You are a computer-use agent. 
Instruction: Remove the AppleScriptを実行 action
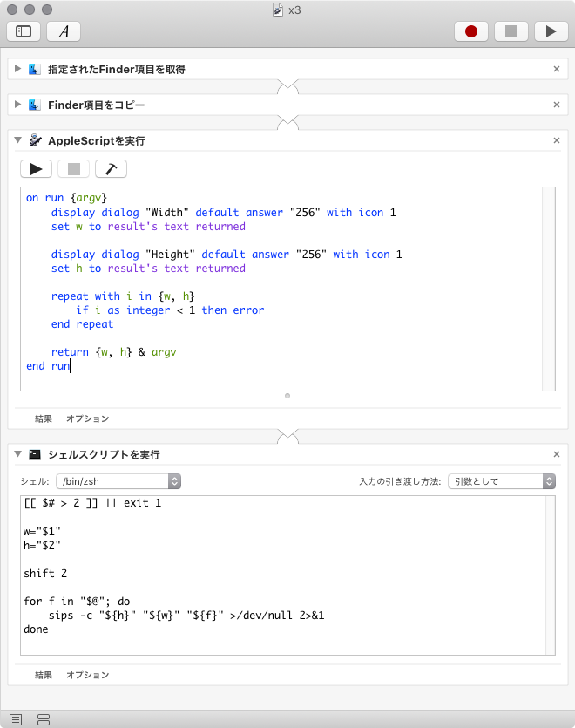coord(557,140)
